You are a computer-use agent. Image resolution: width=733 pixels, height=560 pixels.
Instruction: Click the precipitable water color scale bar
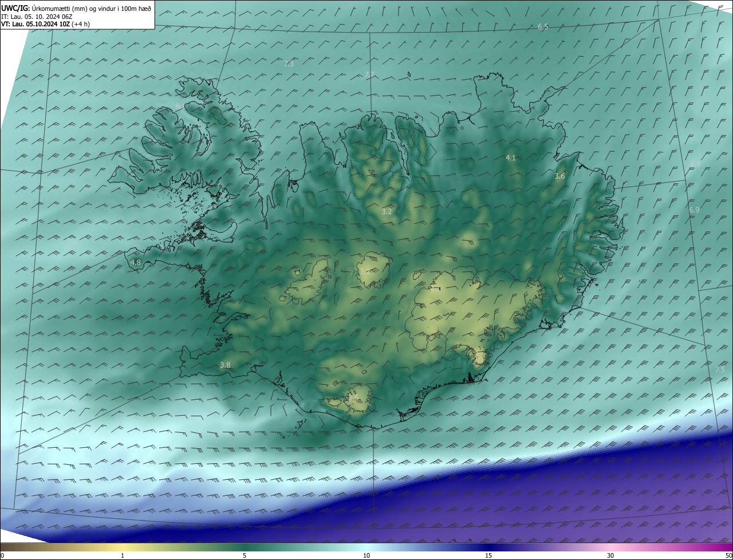tap(366, 547)
